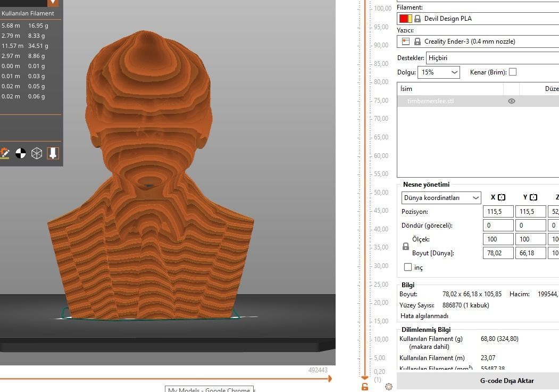The height and width of the screenshot is (392, 559).
Task: Click the legend row '0.02 m 0.06 g'
Action: pos(23,96)
